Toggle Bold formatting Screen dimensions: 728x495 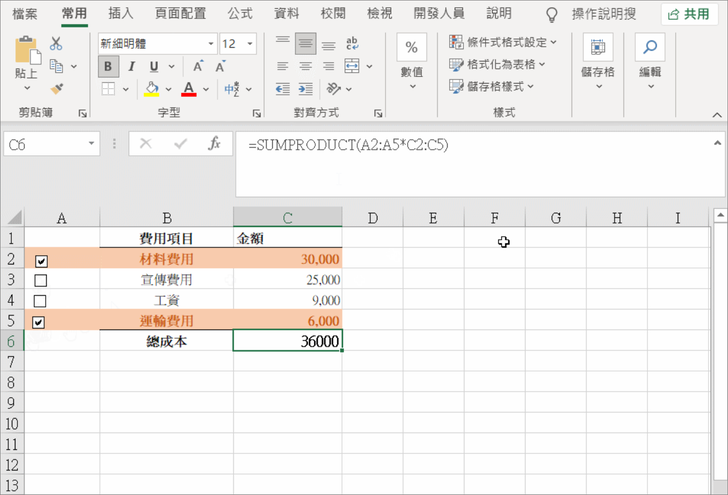coord(108,66)
